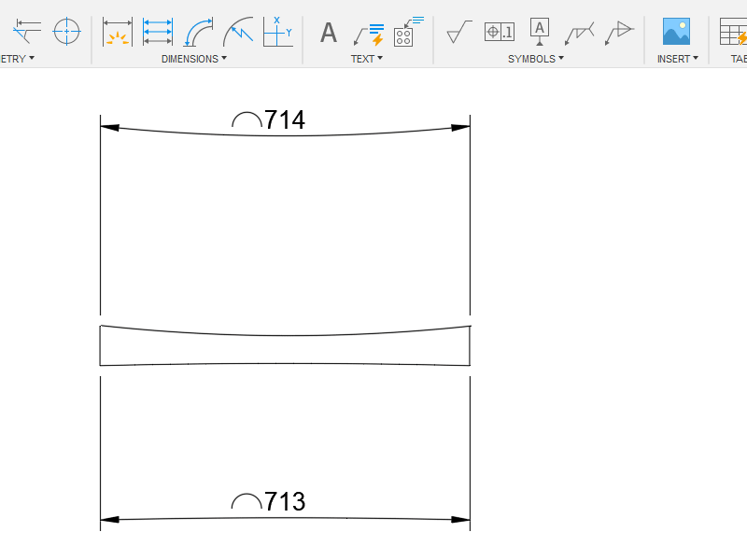Select the Welding symbol tool
Screen dimensions: 747x560
579,34
